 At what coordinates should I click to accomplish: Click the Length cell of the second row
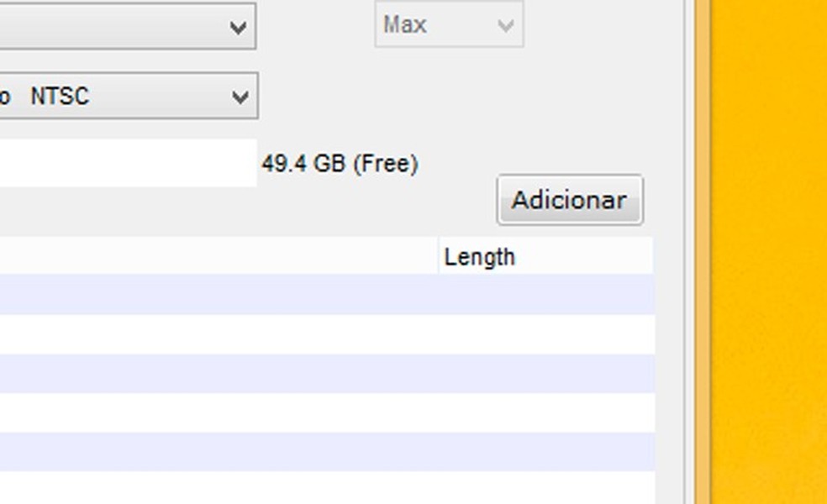pyautogui.click(x=545, y=334)
